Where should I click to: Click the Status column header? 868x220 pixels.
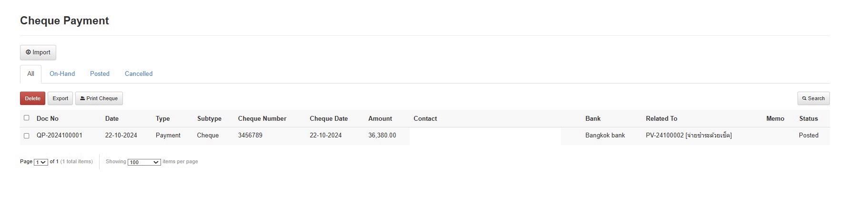click(x=808, y=119)
